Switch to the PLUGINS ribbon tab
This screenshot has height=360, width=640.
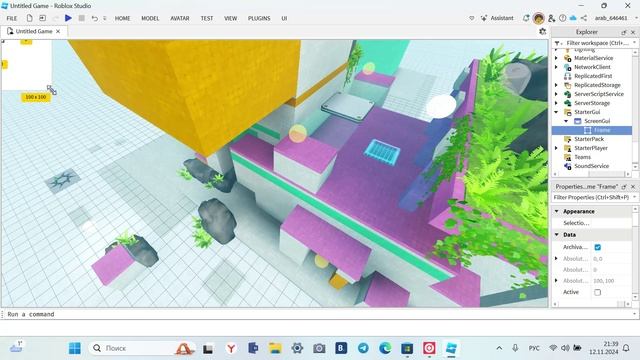(x=259, y=18)
